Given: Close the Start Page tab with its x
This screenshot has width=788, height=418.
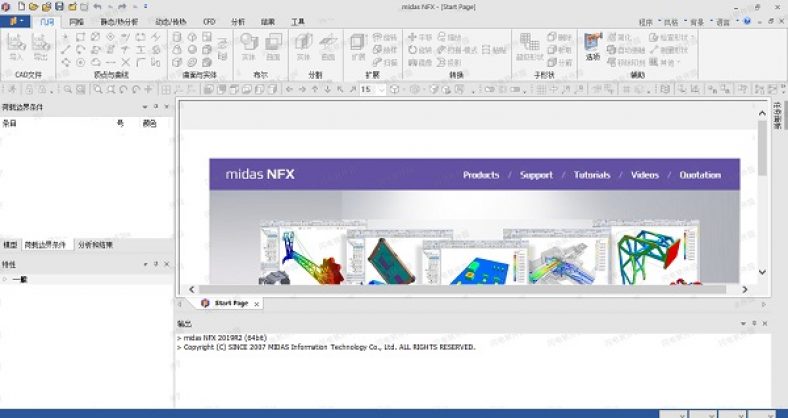Looking at the screenshot, I should tap(256, 304).
